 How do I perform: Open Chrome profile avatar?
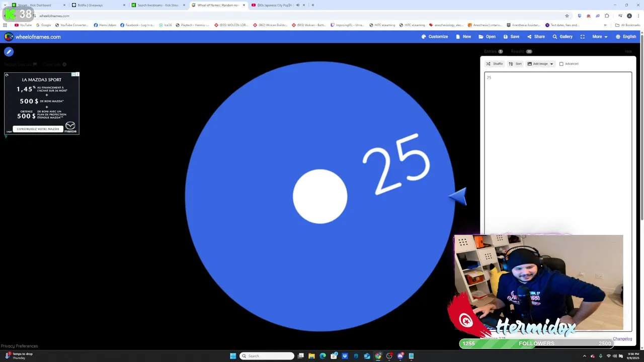click(x=629, y=16)
